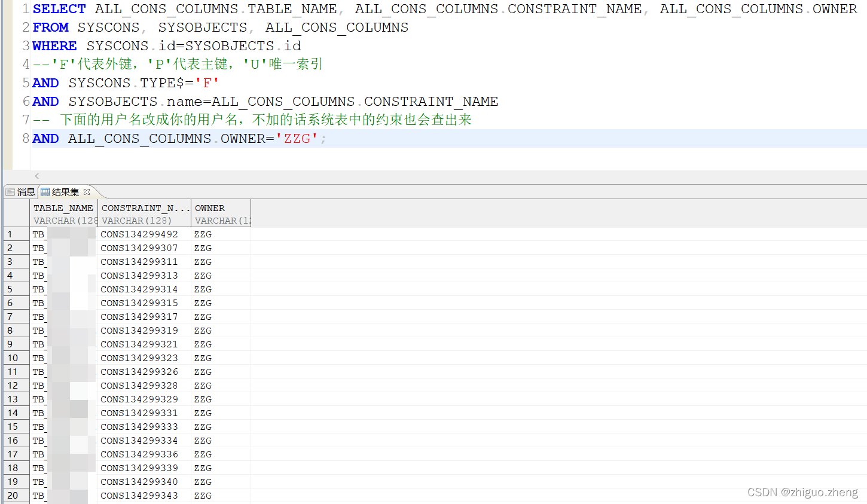This screenshot has height=504, width=867.
Task: Click cell CONS134299328
Action: (144, 386)
